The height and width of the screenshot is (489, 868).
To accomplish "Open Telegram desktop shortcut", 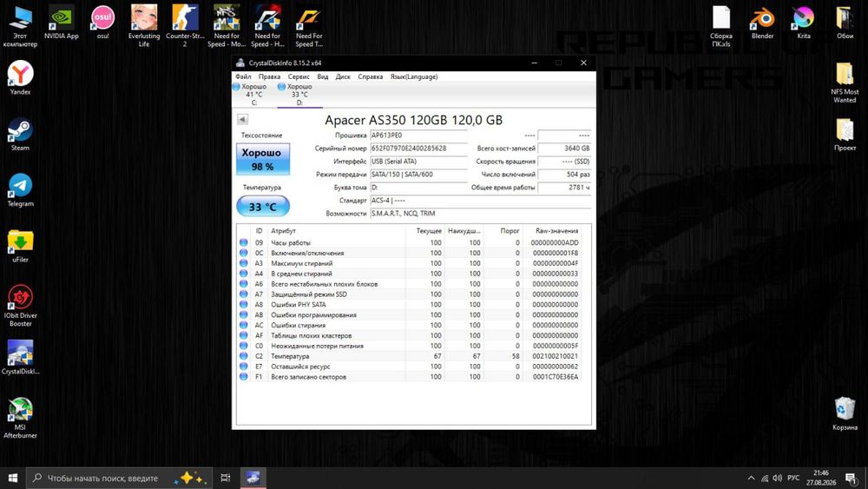I will pos(21,190).
